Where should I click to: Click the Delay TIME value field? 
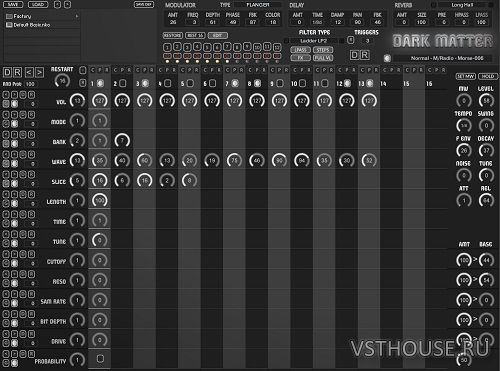317,22
